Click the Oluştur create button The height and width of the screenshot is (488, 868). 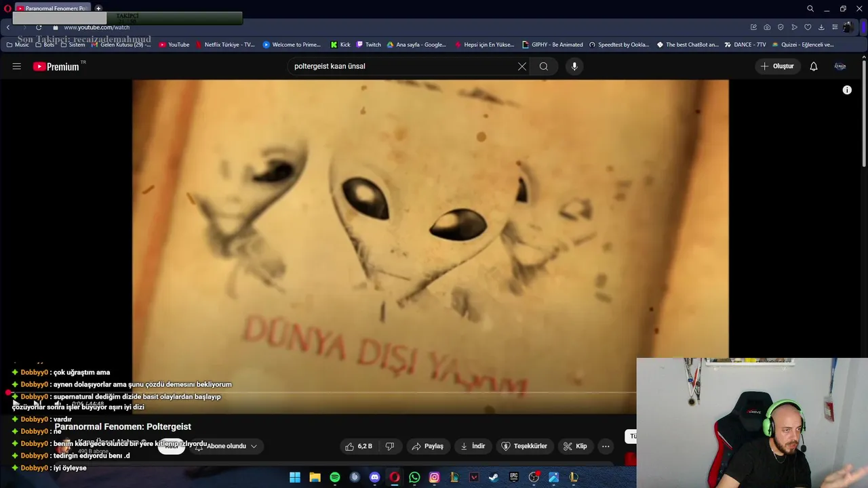click(777, 66)
